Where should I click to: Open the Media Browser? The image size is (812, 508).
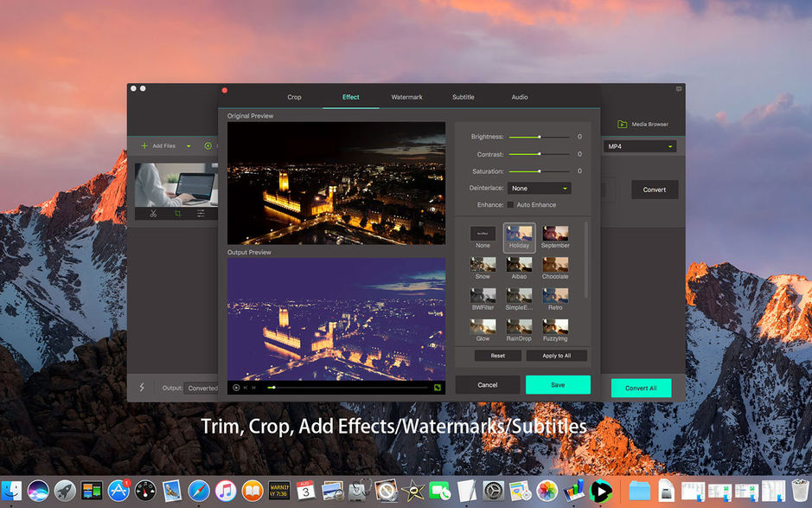pyautogui.click(x=643, y=124)
